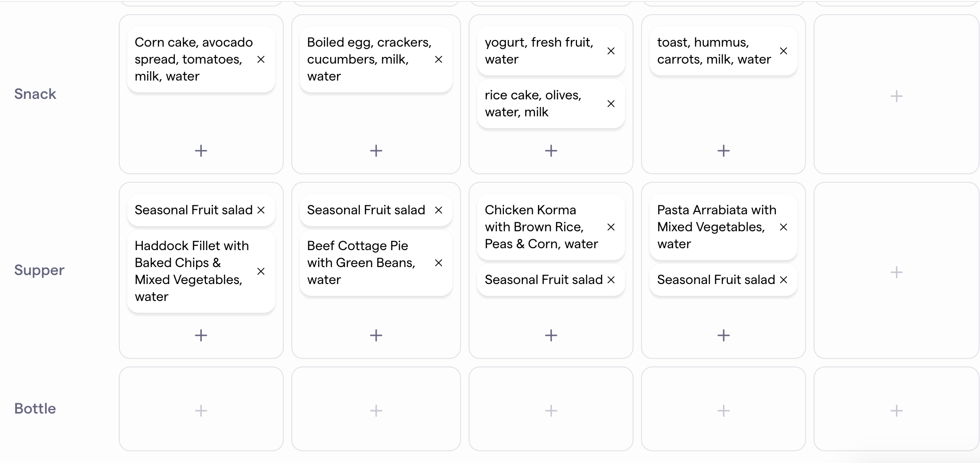The height and width of the screenshot is (463, 980).
Task: Add a bottle entry in the first column
Action: coord(201,411)
